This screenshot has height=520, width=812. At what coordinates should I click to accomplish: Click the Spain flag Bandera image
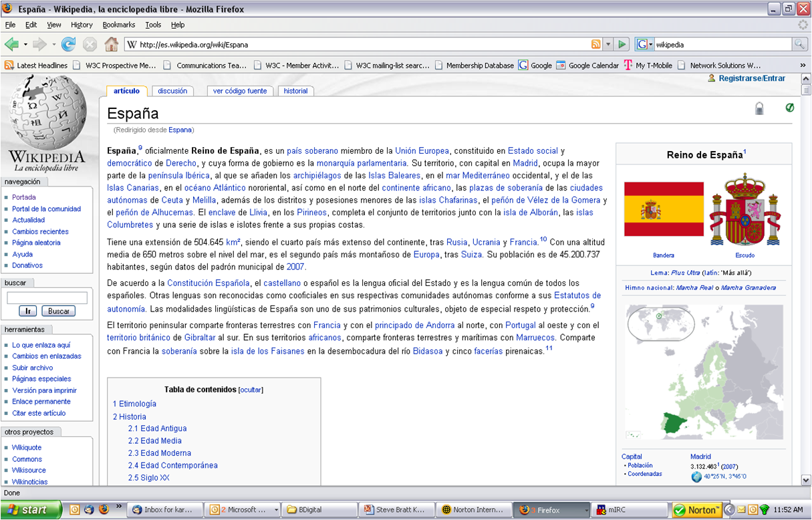click(664, 209)
